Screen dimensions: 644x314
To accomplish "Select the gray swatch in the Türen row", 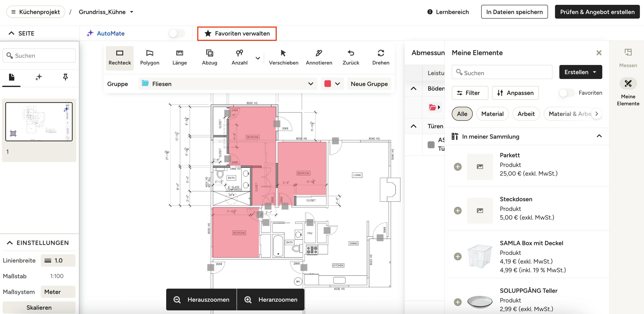I will point(431,144).
